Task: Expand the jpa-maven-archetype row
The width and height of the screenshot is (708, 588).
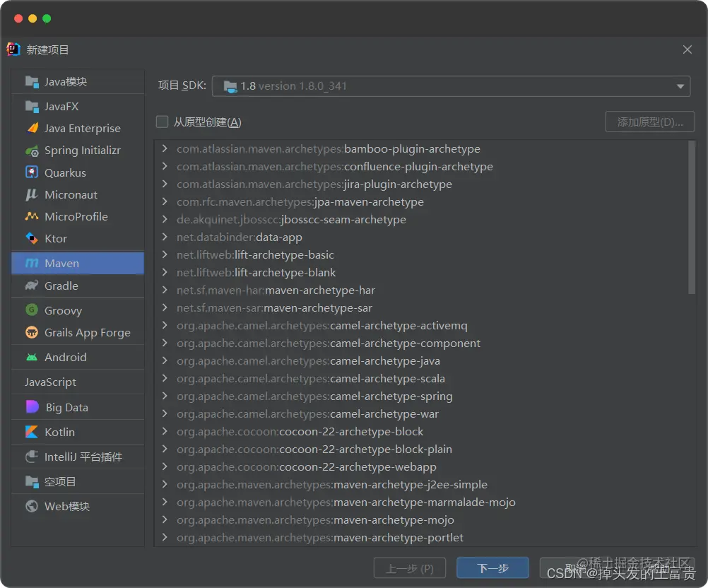Action: pyautogui.click(x=165, y=201)
